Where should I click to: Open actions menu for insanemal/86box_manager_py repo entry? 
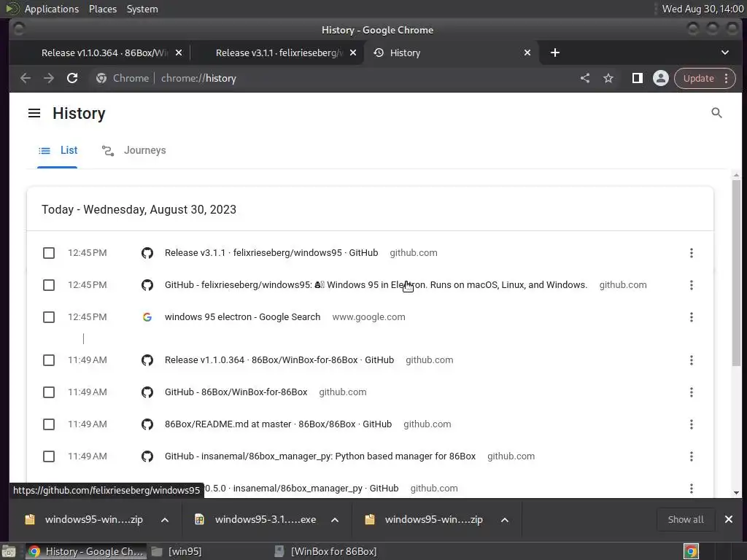[692, 456]
